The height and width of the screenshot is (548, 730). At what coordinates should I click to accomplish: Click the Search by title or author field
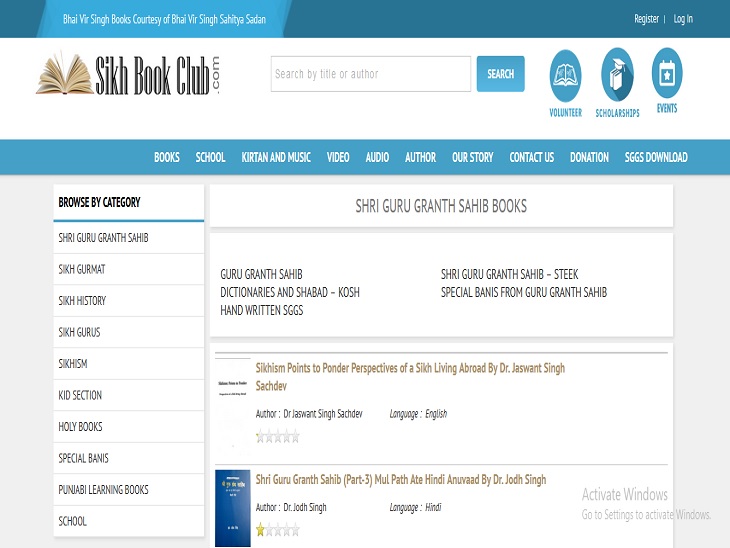point(370,74)
